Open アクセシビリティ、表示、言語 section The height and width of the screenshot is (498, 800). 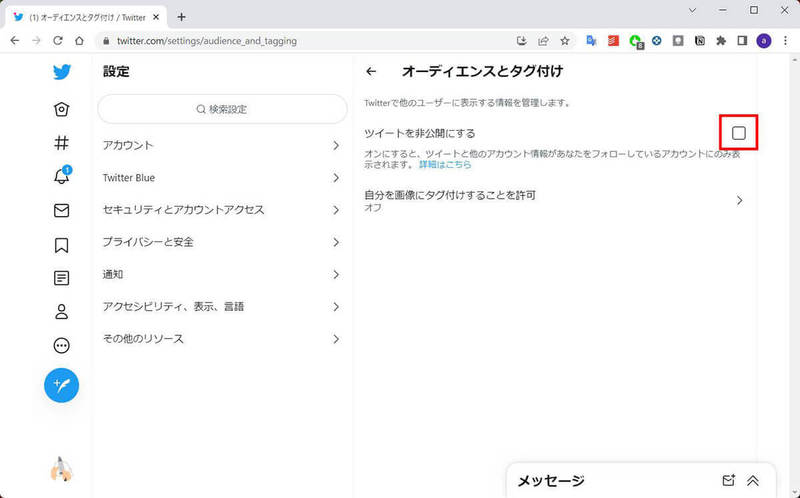(222, 307)
